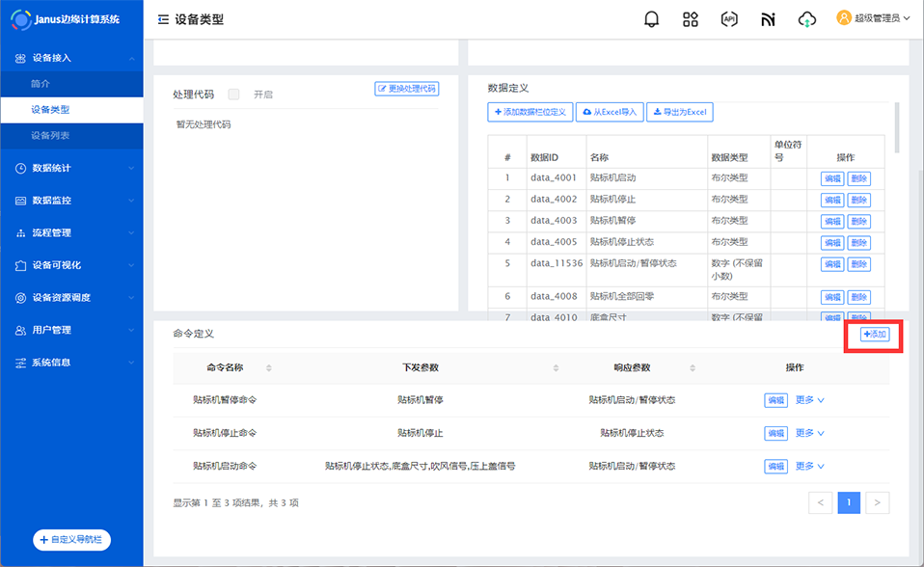Expand the 数据统计 sidebar menu
This screenshot has height=567, width=924.
[x=71, y=168]
